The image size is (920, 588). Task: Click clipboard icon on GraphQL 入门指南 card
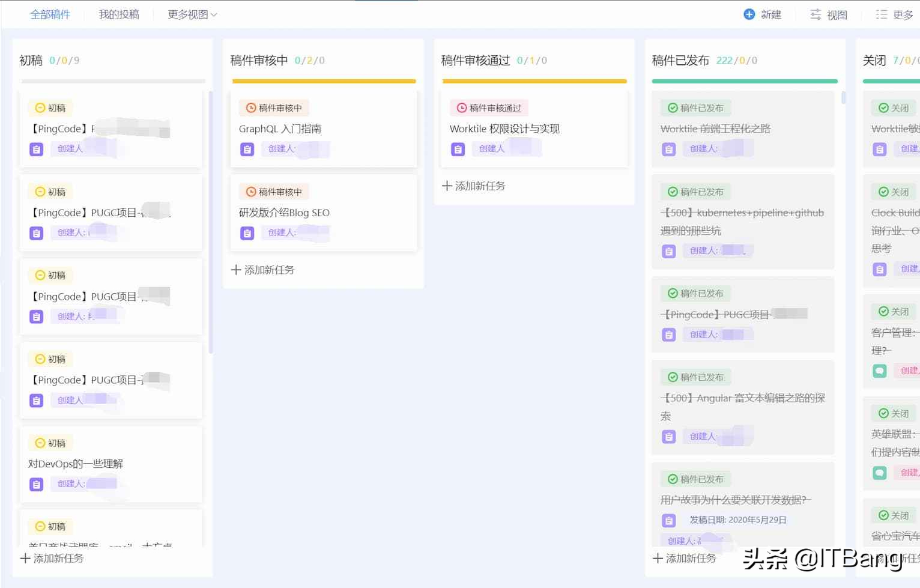point(247,150)
